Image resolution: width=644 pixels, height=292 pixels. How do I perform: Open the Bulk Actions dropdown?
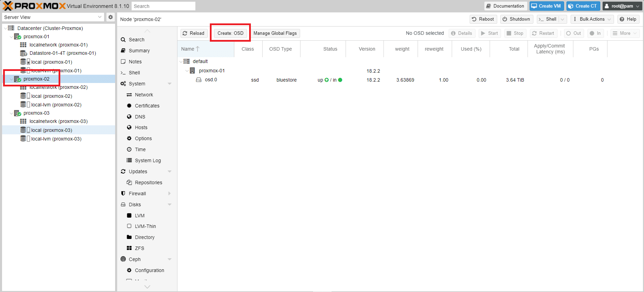[592, 19]
